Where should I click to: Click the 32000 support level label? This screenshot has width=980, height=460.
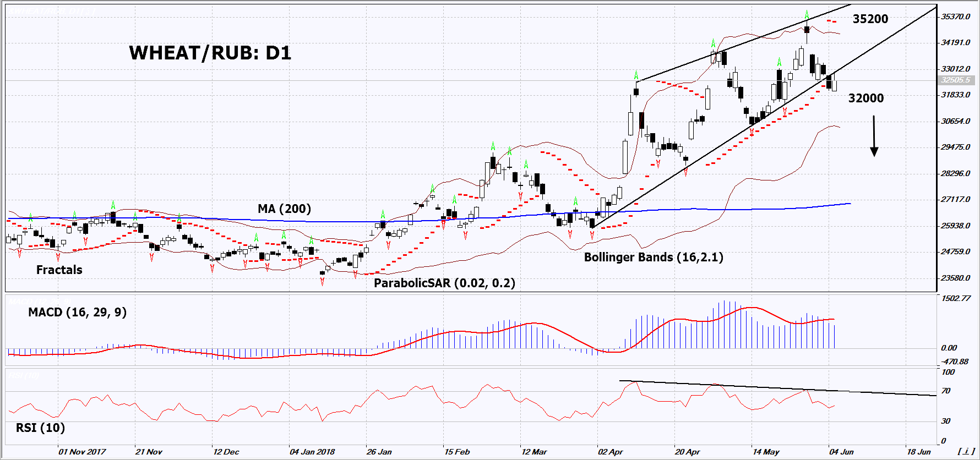click(865, 98)
